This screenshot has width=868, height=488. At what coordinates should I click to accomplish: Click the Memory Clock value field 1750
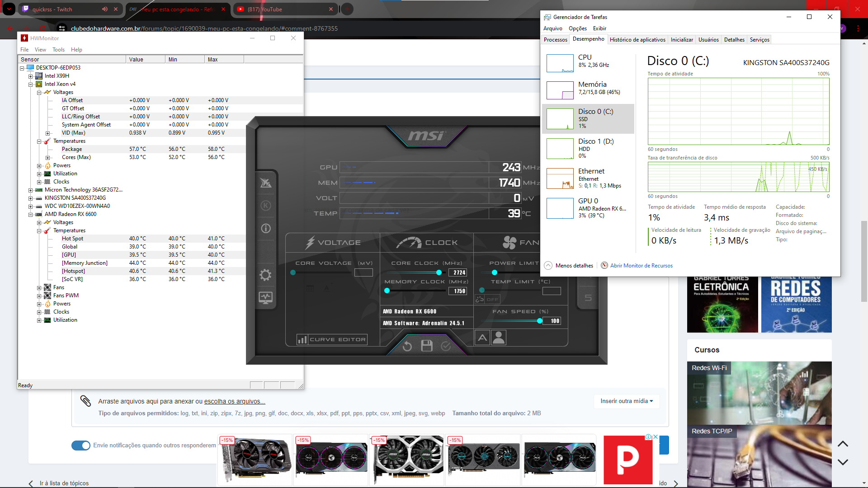coord(458,291)
